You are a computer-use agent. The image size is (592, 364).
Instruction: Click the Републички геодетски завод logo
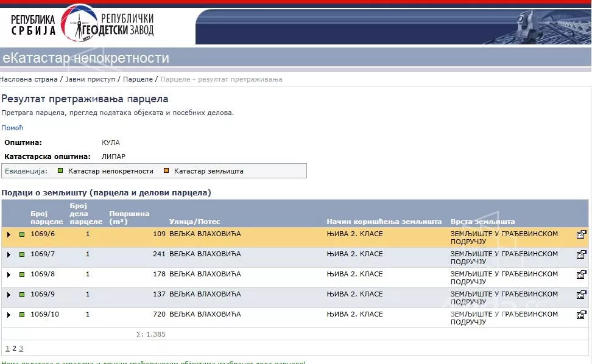tap(82, 24)
